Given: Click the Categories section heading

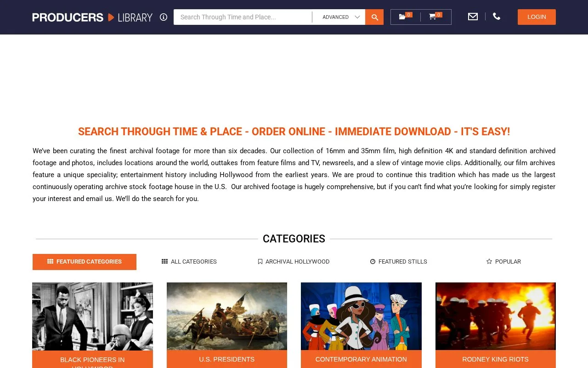Looking at the screenshot, I should click(294, 239).
